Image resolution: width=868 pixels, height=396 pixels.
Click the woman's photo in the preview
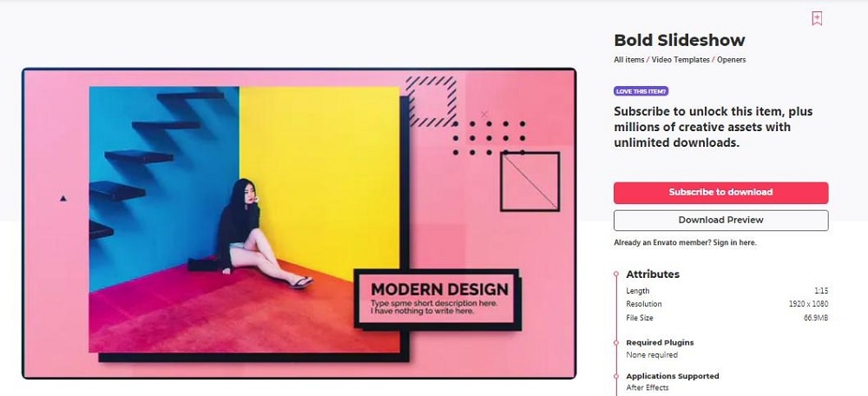coord(244,219)
